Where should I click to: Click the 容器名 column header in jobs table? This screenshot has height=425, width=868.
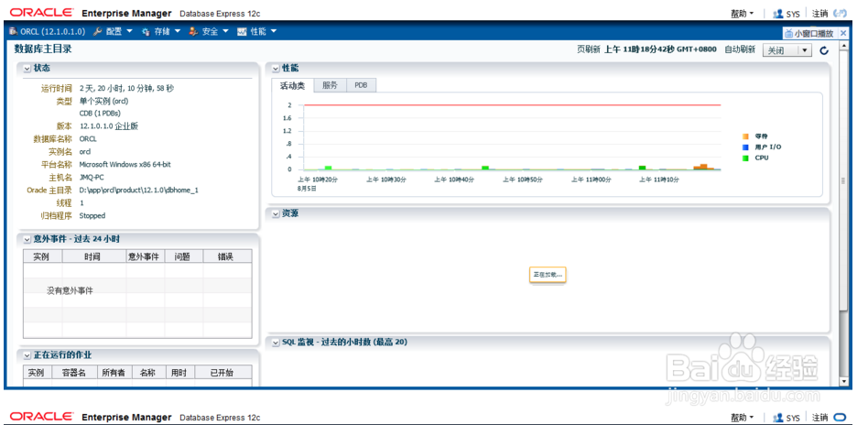(x=74, y=373)
